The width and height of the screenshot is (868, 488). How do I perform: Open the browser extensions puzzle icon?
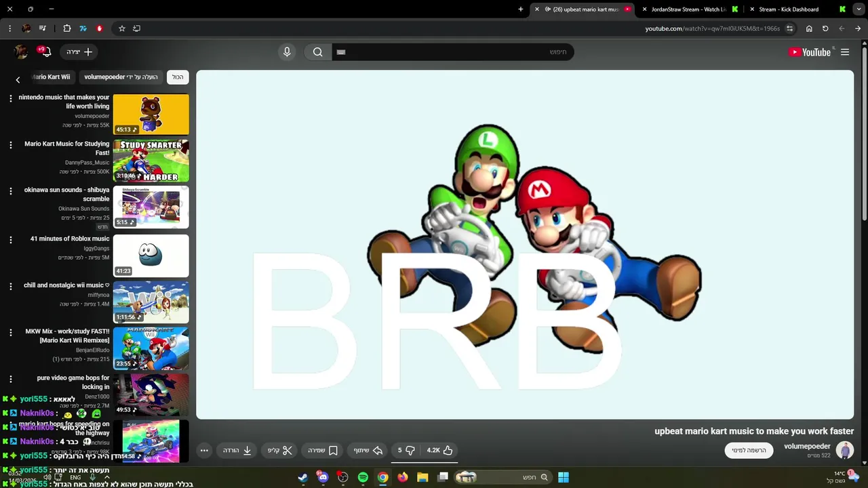click(x=67, y=28)
